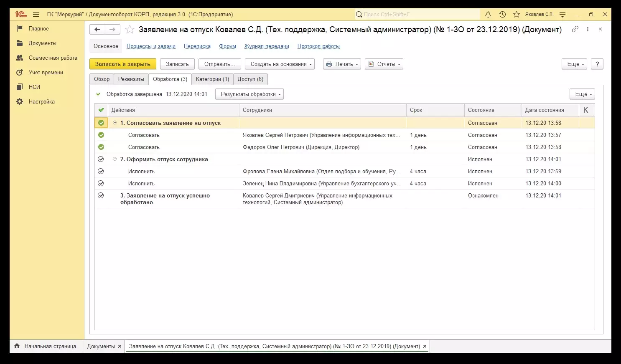The image size is (621, 364).
Task: Switch to the Доступ (6) tab
Action: [250, 79]
